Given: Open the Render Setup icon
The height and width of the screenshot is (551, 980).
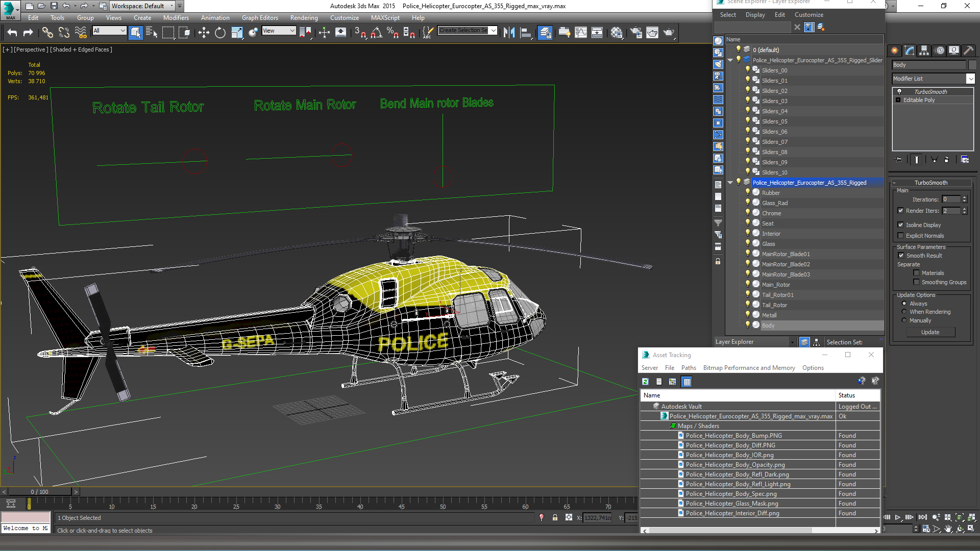Looking at the screenshot, I should 636,33.
